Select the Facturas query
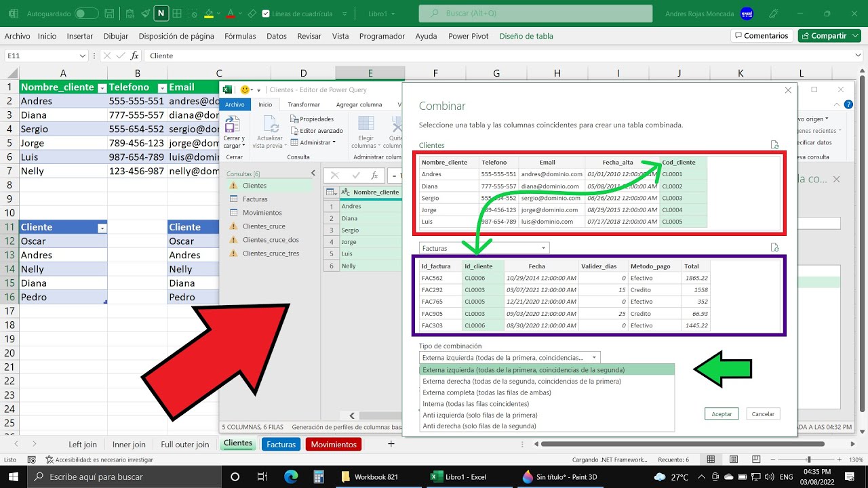Screen dimensions: 868x488 (255, 199)
